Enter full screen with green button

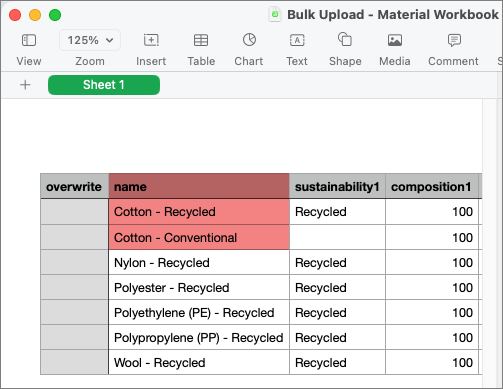coord(55,15)
